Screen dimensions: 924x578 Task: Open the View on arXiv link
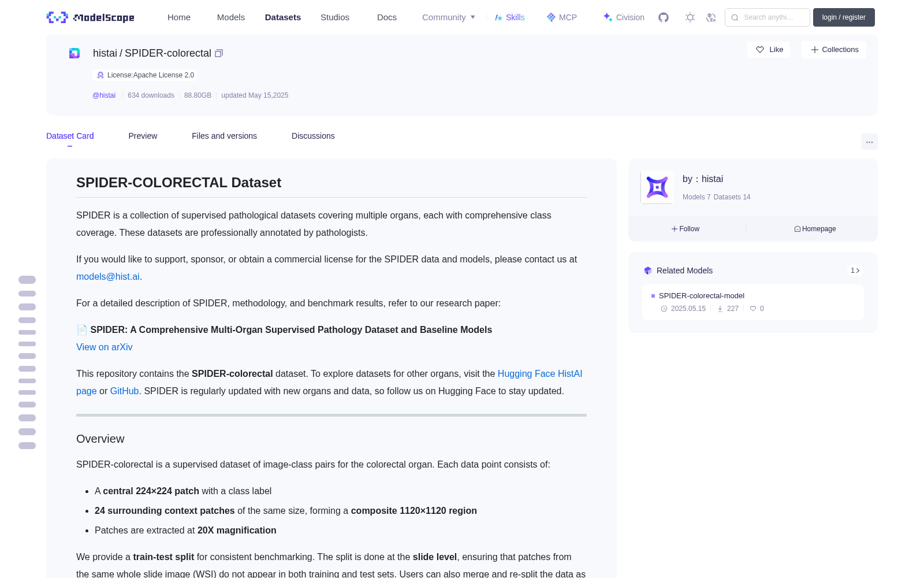(105, 347)
